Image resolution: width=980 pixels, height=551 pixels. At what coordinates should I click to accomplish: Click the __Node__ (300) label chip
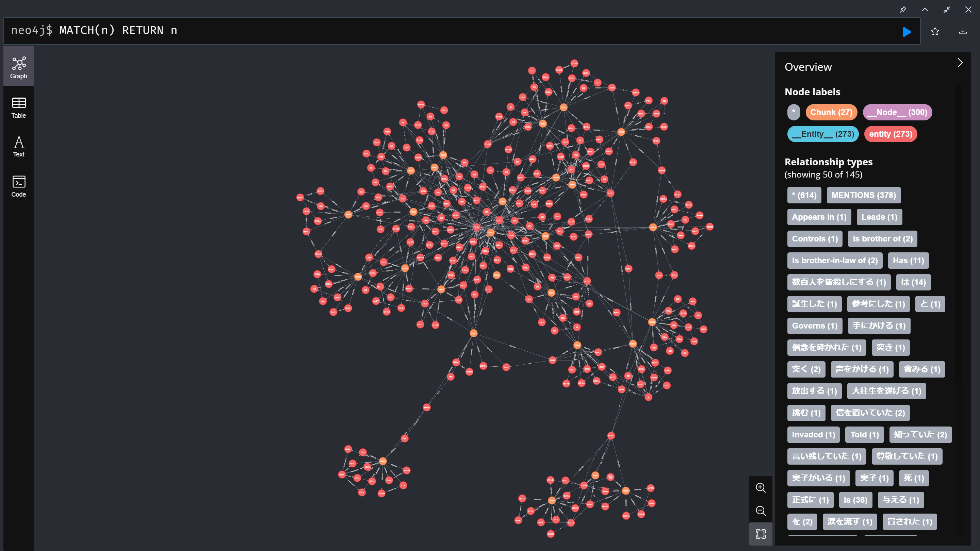897,112
